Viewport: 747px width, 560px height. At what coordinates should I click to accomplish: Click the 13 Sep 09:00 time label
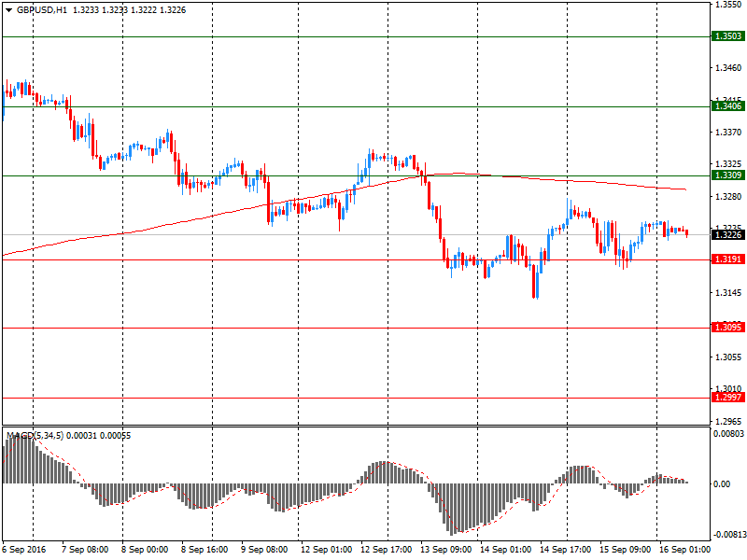(x=446, y=550)
